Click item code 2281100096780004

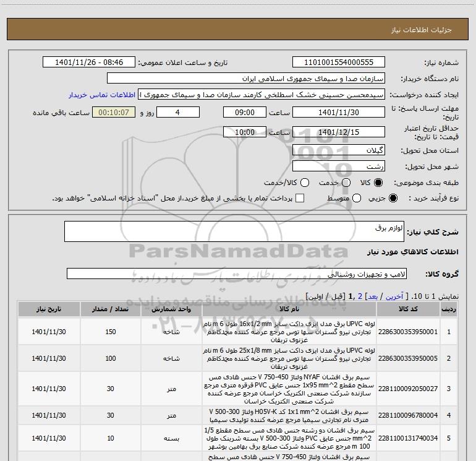coord(408,415)
